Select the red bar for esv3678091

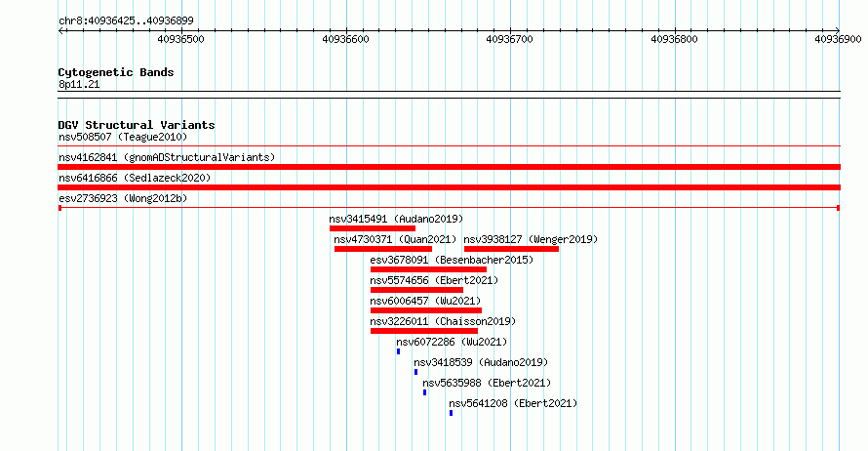click(x=429, y=269)
